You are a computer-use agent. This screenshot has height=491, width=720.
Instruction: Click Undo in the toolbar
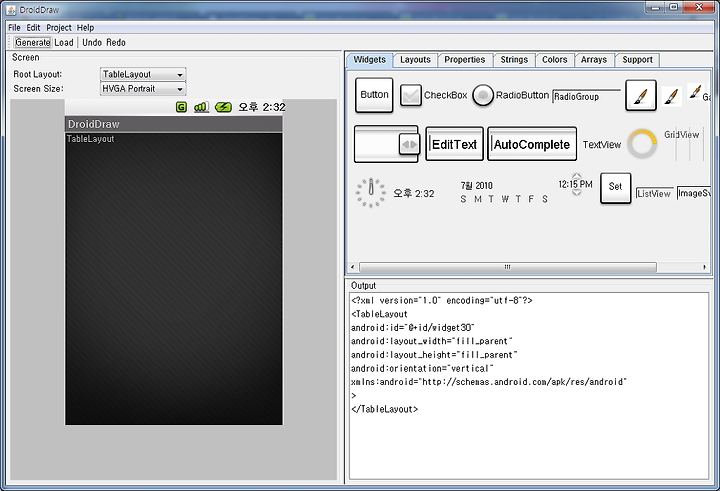tap(92, 42)
